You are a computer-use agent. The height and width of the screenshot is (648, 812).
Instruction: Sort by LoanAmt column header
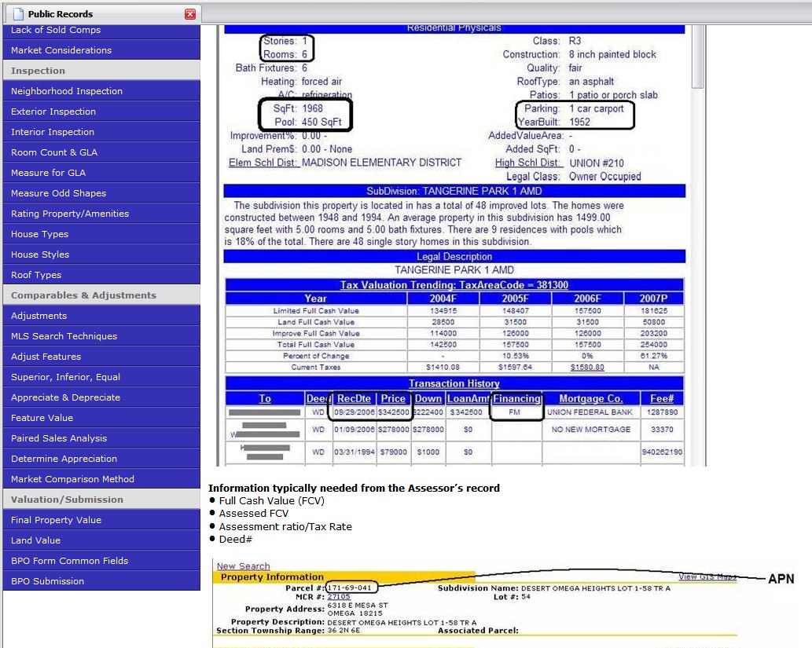tap(468, 398)
